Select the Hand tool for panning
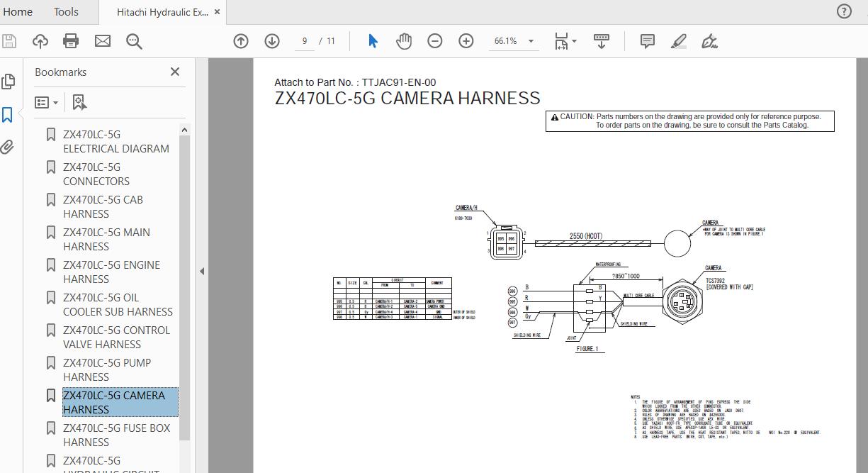868x473 pixels. pyautogui.click(x=404, y=40)
